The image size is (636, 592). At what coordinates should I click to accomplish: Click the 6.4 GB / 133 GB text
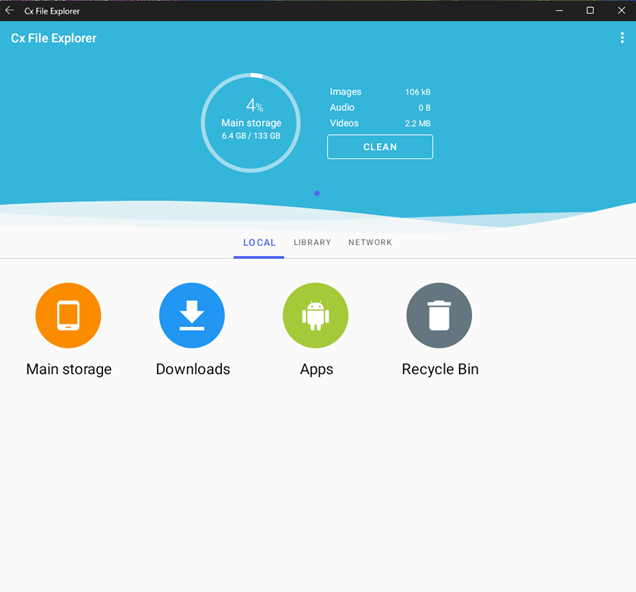click(251, 135)
